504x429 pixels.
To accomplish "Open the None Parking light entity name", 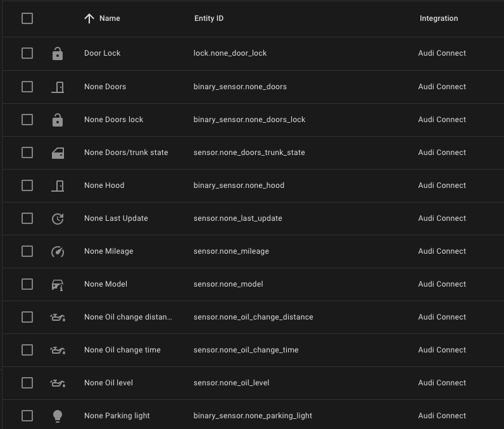I will tap(117, 416).
